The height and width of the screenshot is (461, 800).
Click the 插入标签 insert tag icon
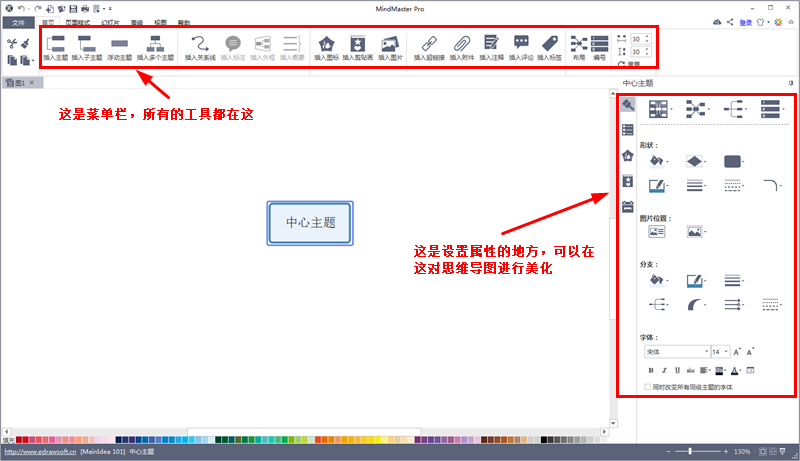(549, 48)
